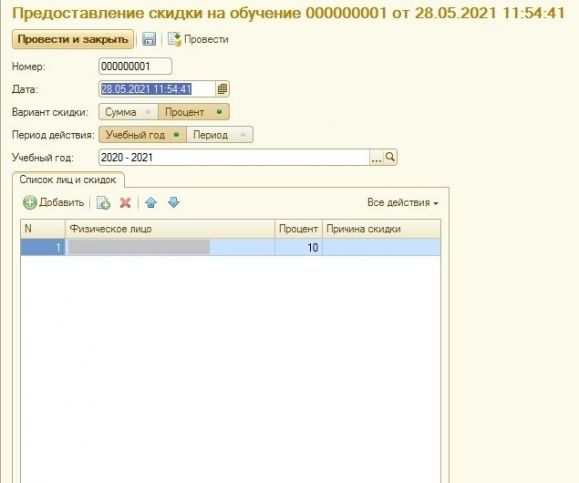This screenshot has width=579, height=483.
Task: Switch to Список лиц и скидок tab
Action: tap(68, 180)
